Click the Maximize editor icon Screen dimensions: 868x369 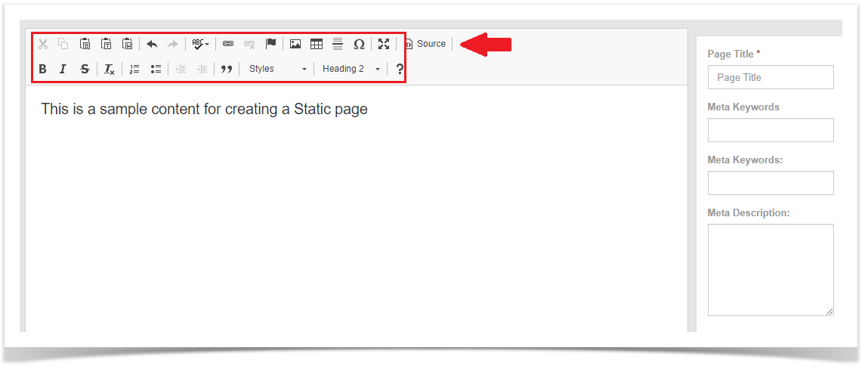pos(384,44)
